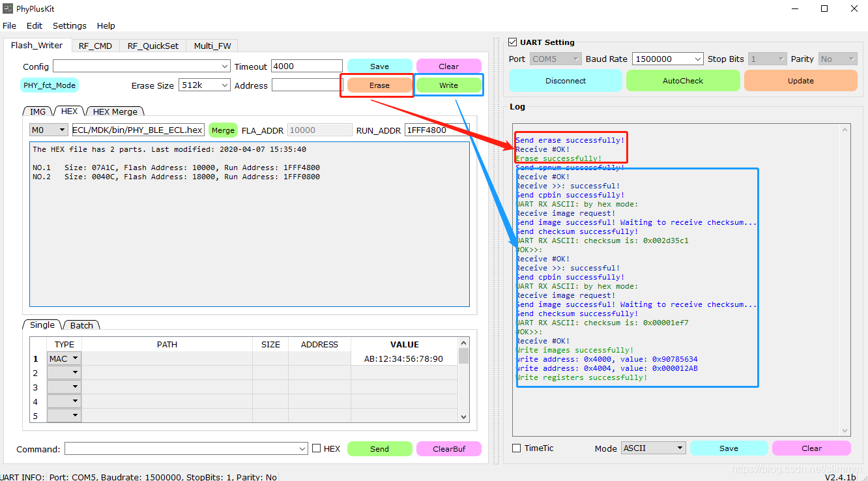Click the AutoCheck button
This screenshot has height=481, width=868.
(683, 81)
